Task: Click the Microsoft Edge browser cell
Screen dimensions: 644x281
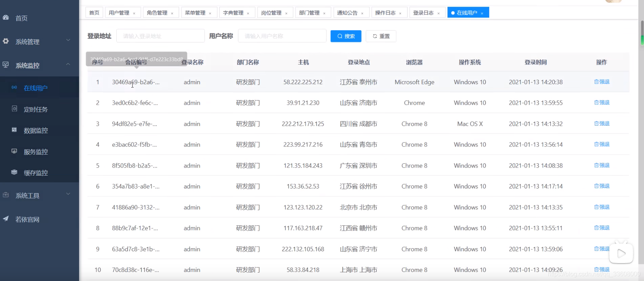Action: [x=414, y=82]
